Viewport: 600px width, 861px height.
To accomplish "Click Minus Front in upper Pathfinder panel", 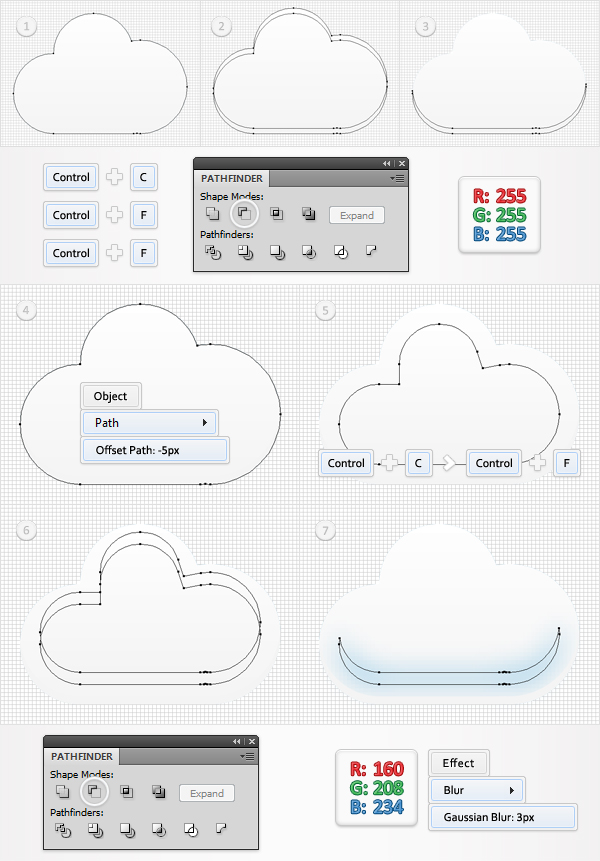I will [244, 213].
